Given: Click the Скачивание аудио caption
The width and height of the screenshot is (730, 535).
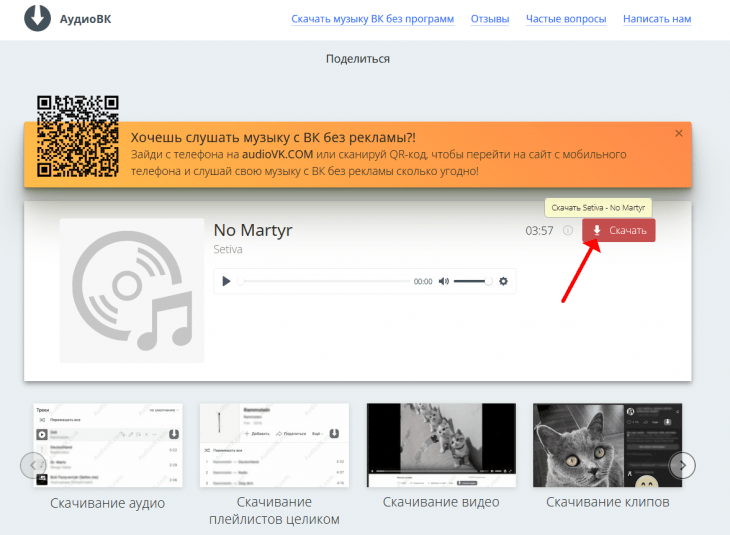Looking at the screenshot, I should 108,503.
